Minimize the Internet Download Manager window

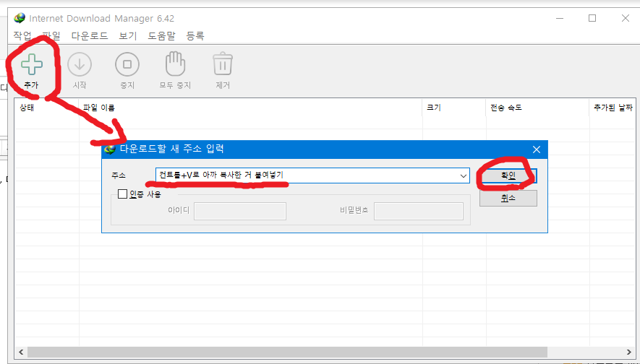click(560, 18)
